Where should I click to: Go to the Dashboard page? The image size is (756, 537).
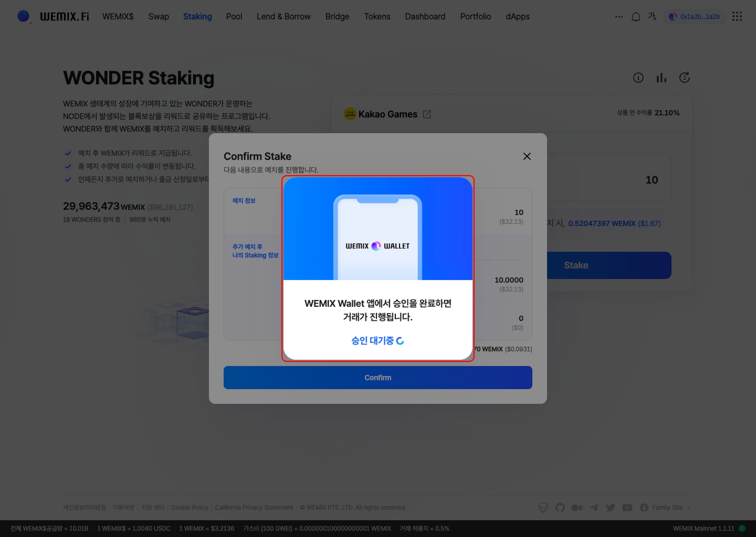click(425, 16)
